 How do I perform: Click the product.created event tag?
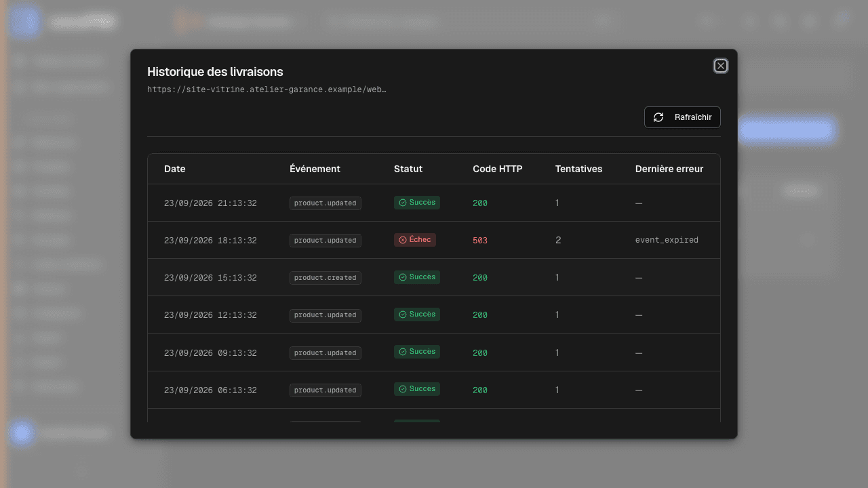325,278
